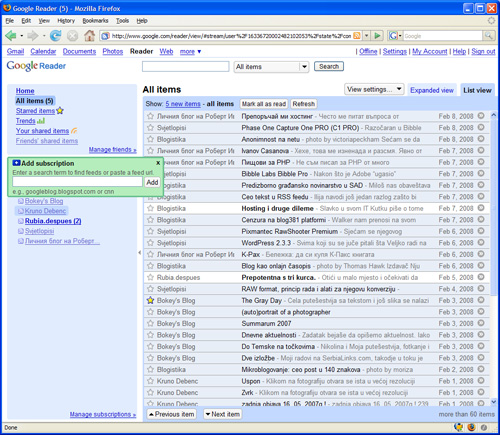
Task: Click the browser Back arrow button
Action: [x=11, y=36]
